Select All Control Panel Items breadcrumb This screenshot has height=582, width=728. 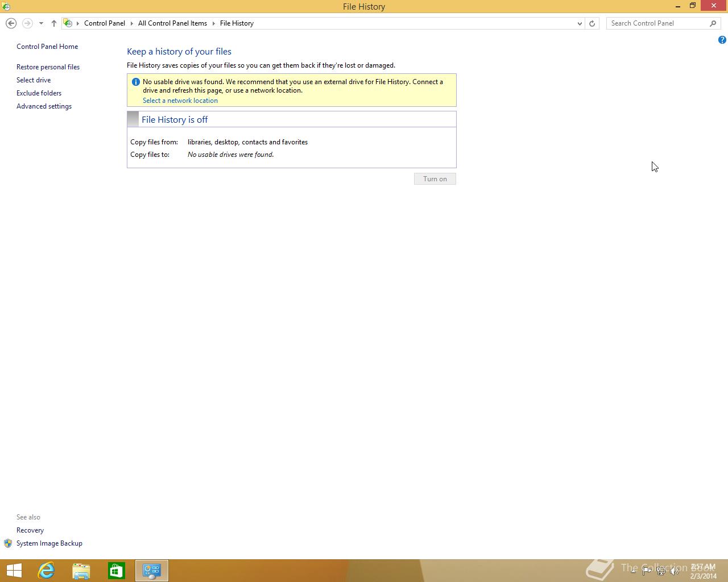pyautogui.click(x=172, y=23)
